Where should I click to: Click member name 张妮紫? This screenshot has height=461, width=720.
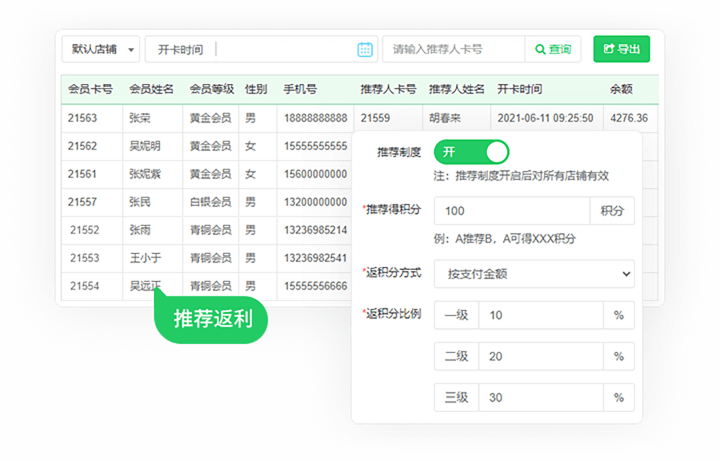tap(145, 174)
